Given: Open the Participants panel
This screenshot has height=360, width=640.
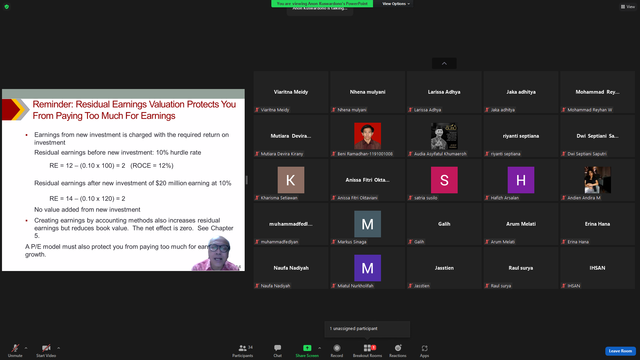Looking at the screenshot, I should 243,350.
